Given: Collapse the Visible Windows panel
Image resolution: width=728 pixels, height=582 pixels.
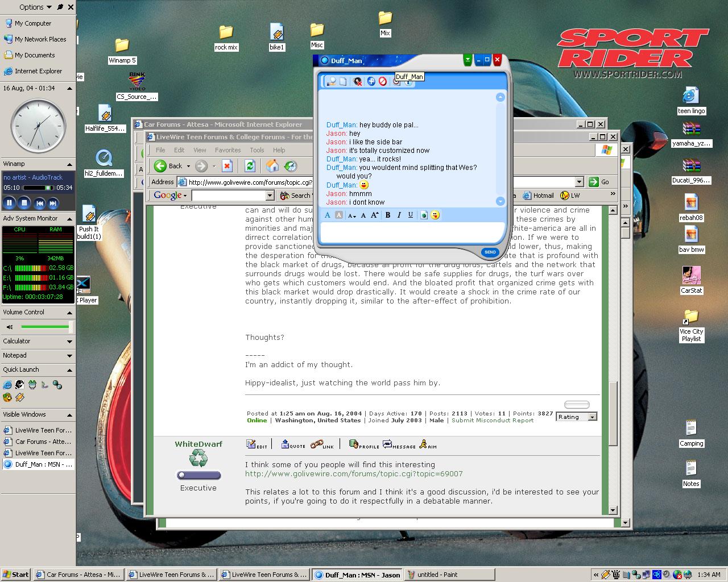Looking at the screenshot, I should (x=70, y=415).
